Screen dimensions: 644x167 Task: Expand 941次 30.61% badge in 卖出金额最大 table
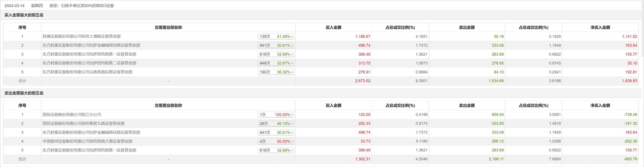(x=276, y=133)
